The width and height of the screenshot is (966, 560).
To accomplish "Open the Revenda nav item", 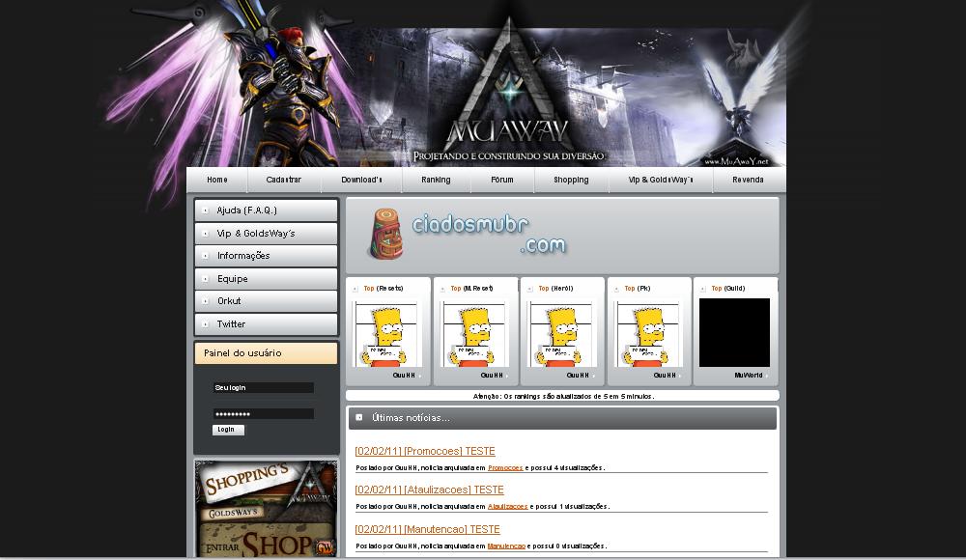I will point(748,180).
